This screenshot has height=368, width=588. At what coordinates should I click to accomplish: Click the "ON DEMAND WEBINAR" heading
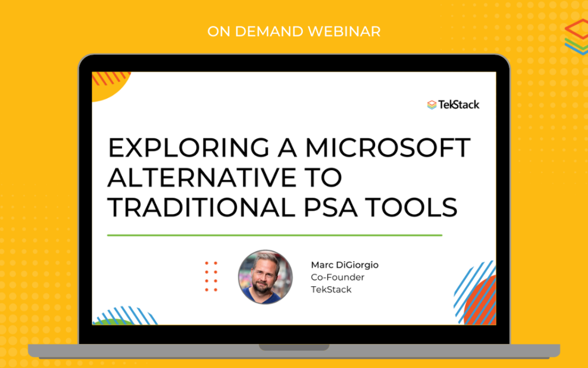click(x=294, y=32)
